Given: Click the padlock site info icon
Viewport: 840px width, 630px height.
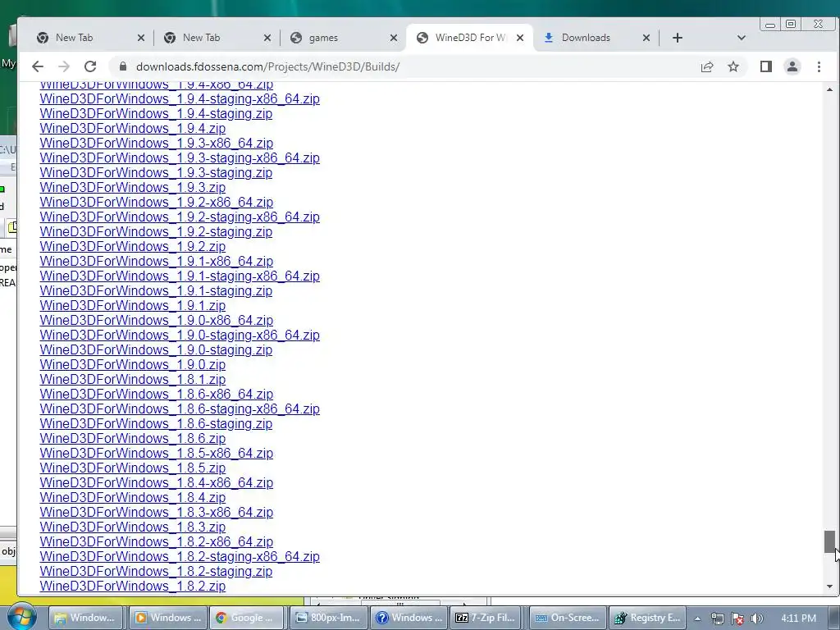Looking at the screenshot, I should [123, 66].
